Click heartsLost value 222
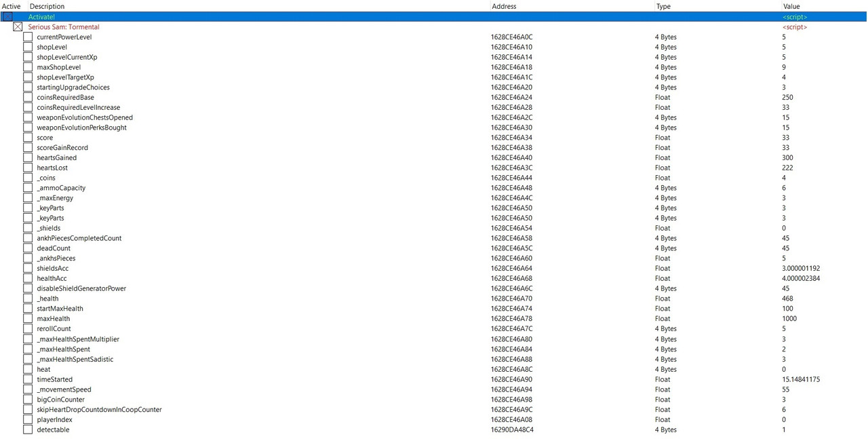This screenshot has width=868, height=439. click(x=787, y=168)
